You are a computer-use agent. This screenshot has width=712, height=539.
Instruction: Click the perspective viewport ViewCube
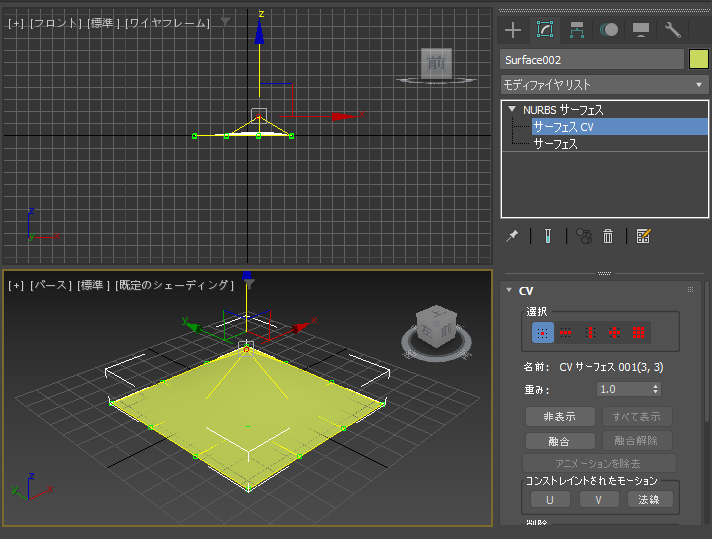click(x=436, y=326)
